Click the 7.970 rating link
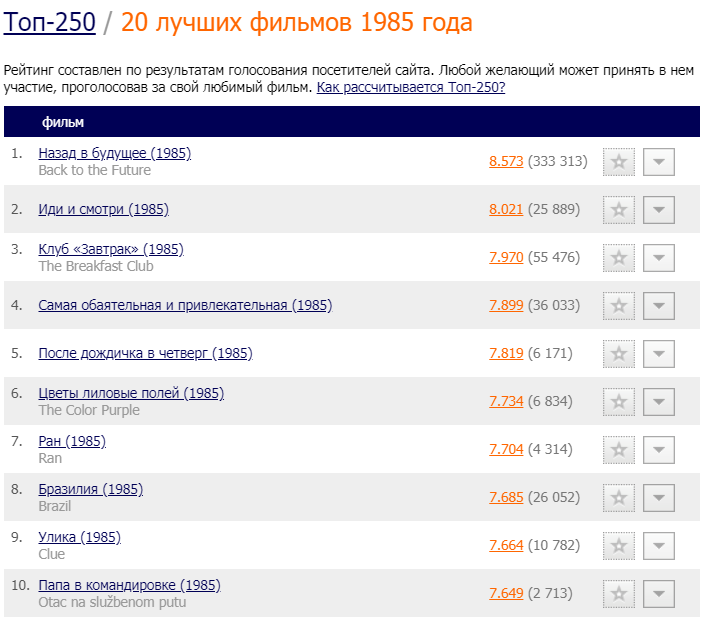Viewport: 705px width, 623px height. pos(506,258)
